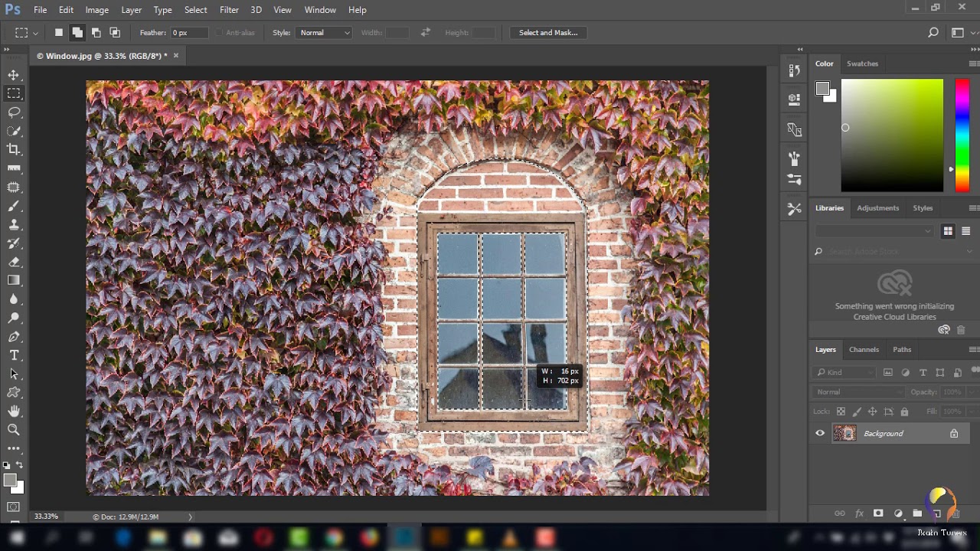
Task: Open the layer style fx menu
Action: click(859, 514)
